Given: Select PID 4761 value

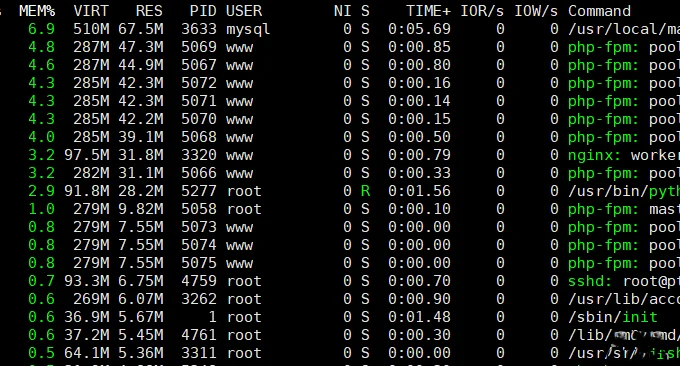Looking at the screenshot, I should (199, 335).
